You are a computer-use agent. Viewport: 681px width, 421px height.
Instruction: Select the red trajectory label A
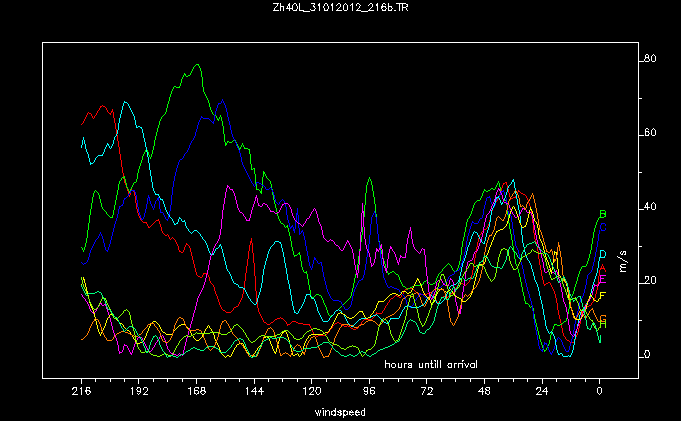pos(602,267)
